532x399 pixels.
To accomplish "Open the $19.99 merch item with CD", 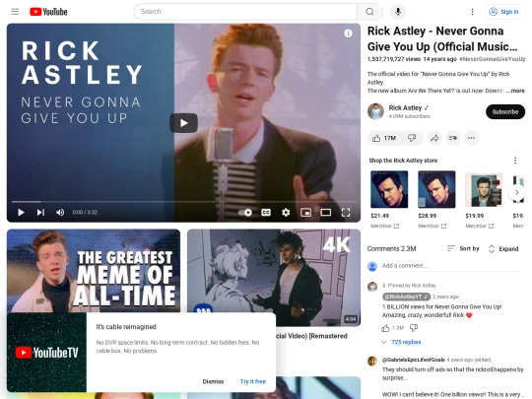I will coord(484,189).
